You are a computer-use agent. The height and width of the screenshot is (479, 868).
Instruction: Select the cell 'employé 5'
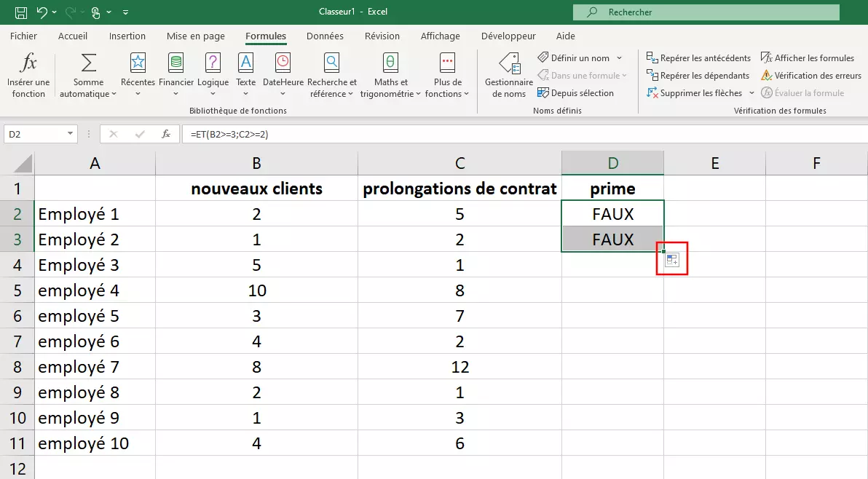95,316
